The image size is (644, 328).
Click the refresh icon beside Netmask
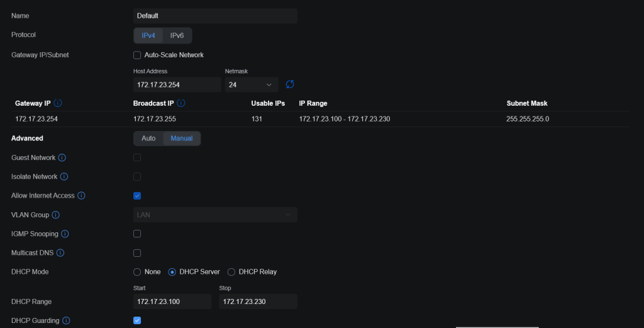pyautogui.click(x=290, y=84)
